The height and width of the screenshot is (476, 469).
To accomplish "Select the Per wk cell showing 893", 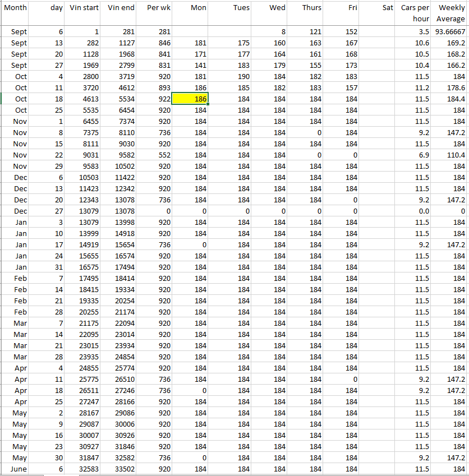I will (x=154, y=87).
